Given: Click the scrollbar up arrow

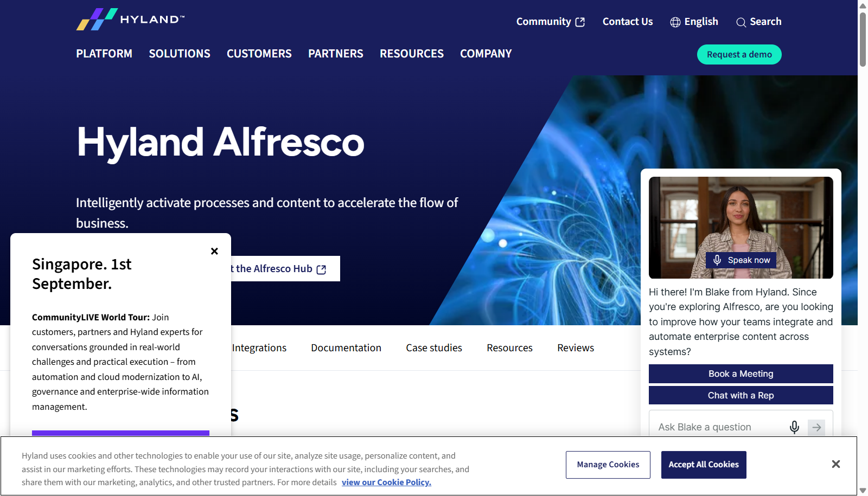Looking at the screenshot, I should [x=863, y=5].
